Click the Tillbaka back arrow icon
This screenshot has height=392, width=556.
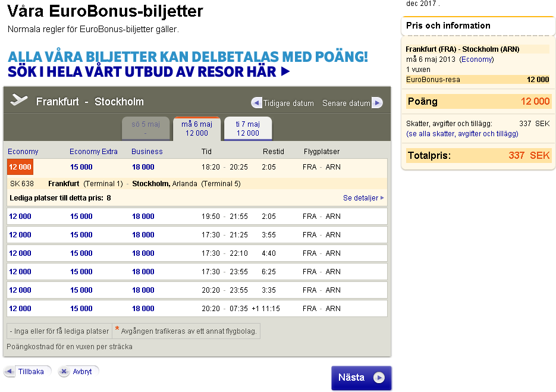point(10,371)
